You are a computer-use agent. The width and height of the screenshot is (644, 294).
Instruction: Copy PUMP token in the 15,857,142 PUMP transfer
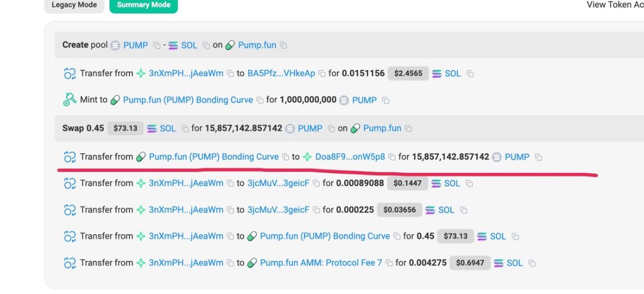click(539, 157)
